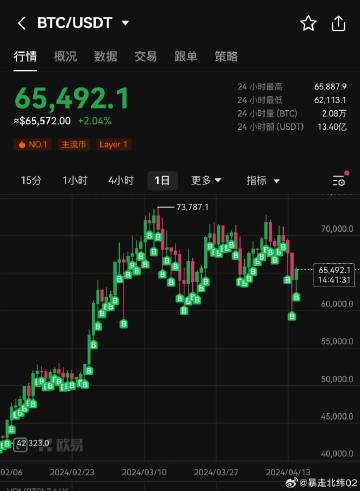Go back using the left arrow
This screenshot has width=360, height=491.
click(x=22, y=24)
